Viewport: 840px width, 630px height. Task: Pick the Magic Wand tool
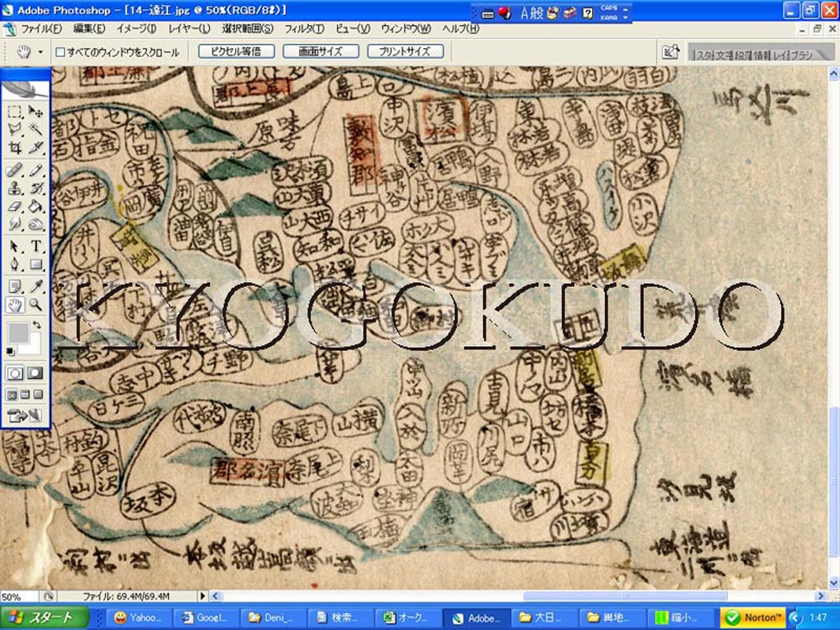pyautogui.click(x=36, y=129)
